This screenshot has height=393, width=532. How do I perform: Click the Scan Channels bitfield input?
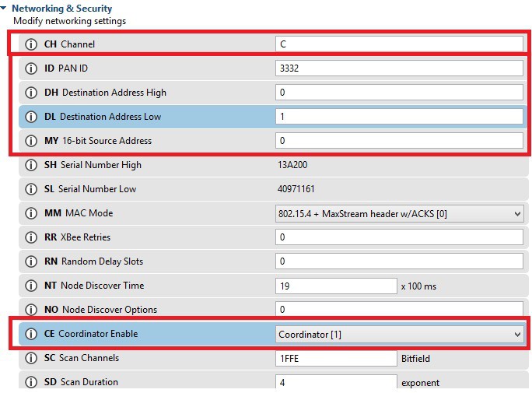tap(336, 358)
